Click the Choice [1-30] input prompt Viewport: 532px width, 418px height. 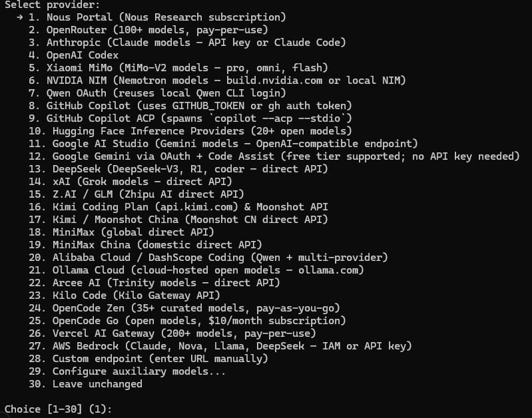click(x=58, y=409)
